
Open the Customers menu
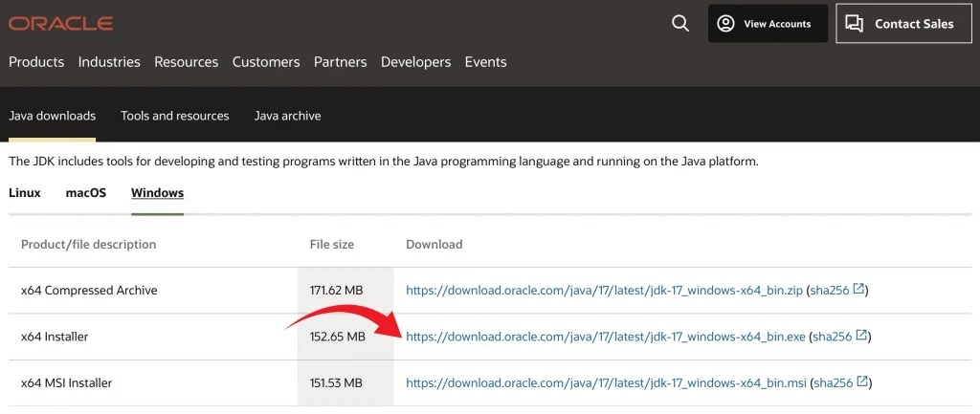[266, 62]
